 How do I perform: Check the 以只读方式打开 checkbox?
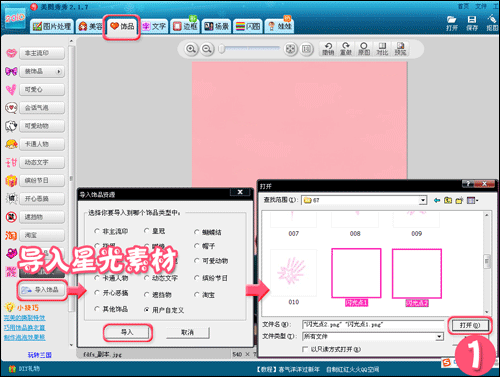coord(305,349)
